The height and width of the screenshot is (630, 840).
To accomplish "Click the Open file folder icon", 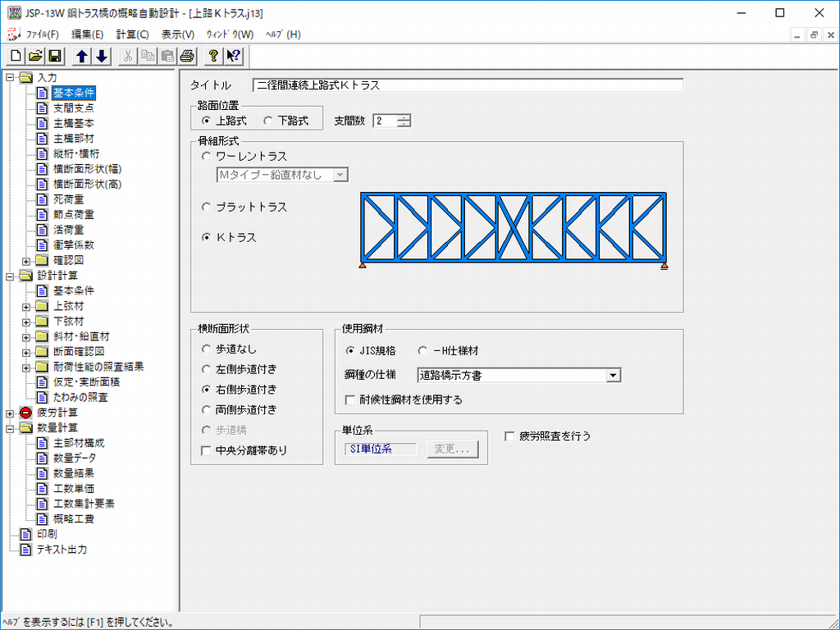I will click(x=35, y=56).
